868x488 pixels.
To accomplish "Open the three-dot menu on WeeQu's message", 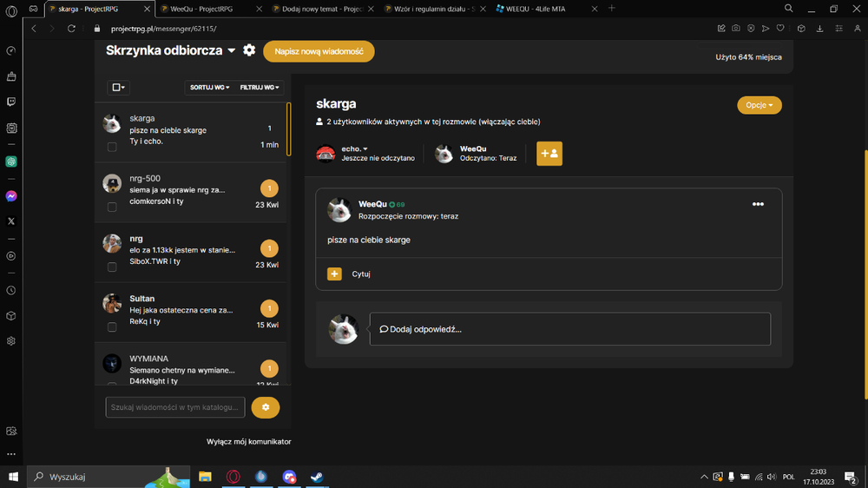I will pos(758,204).
